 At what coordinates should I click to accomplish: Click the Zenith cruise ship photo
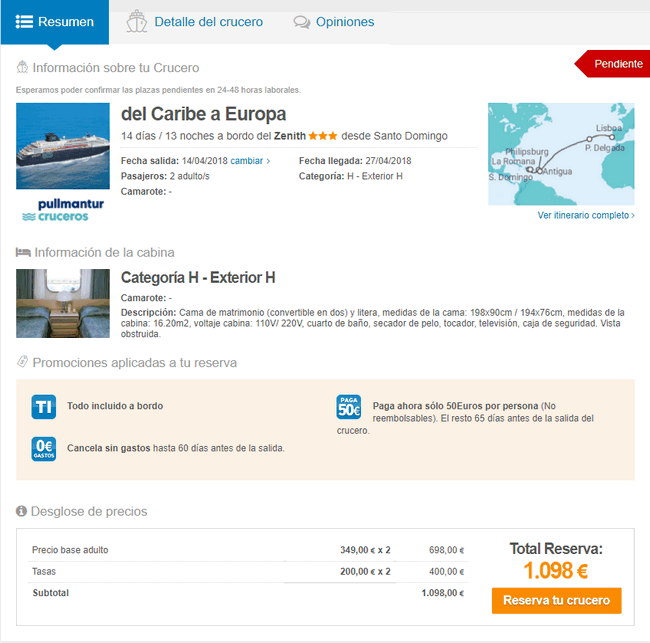(x=63, y=146)
